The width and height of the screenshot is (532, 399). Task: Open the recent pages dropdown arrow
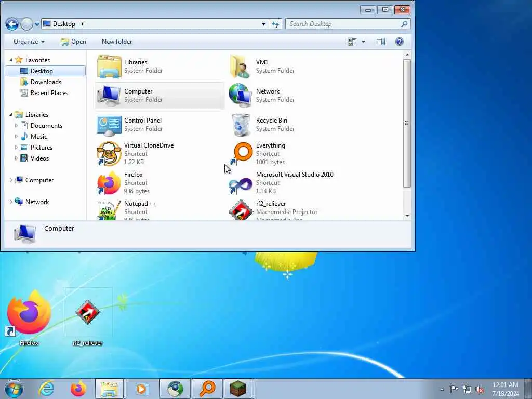tap(37, 24)
